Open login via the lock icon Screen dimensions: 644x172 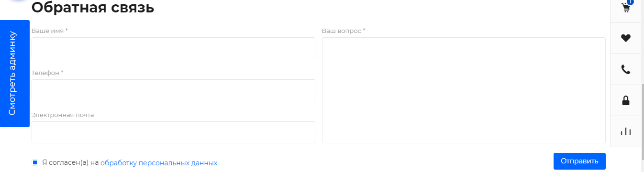click(626, 100)
